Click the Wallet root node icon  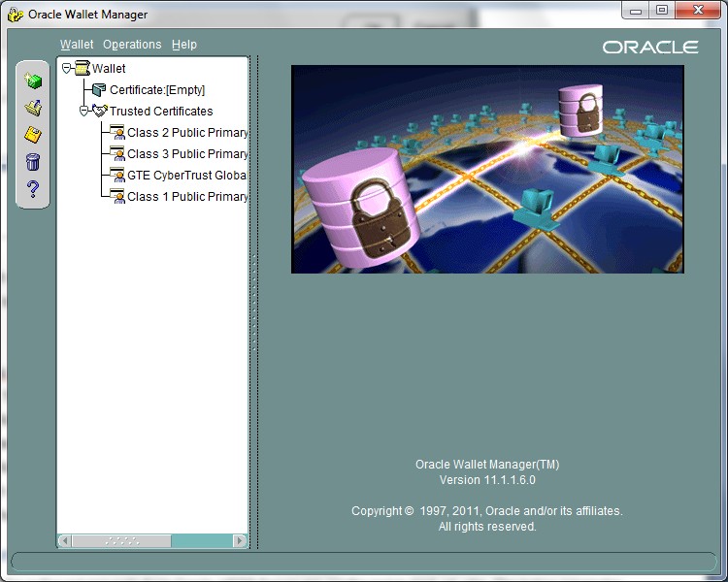coord(83,68)
